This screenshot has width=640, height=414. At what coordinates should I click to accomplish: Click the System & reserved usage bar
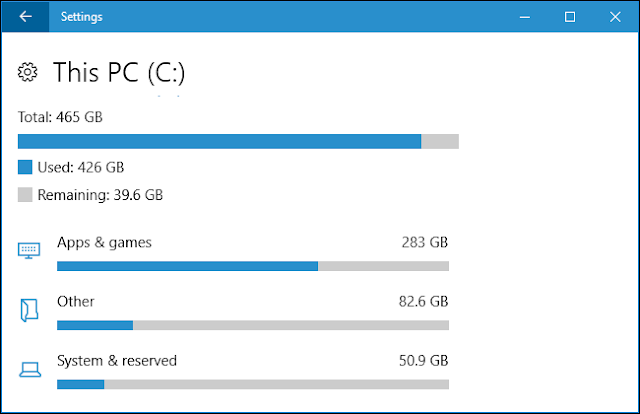click(252, 384)
